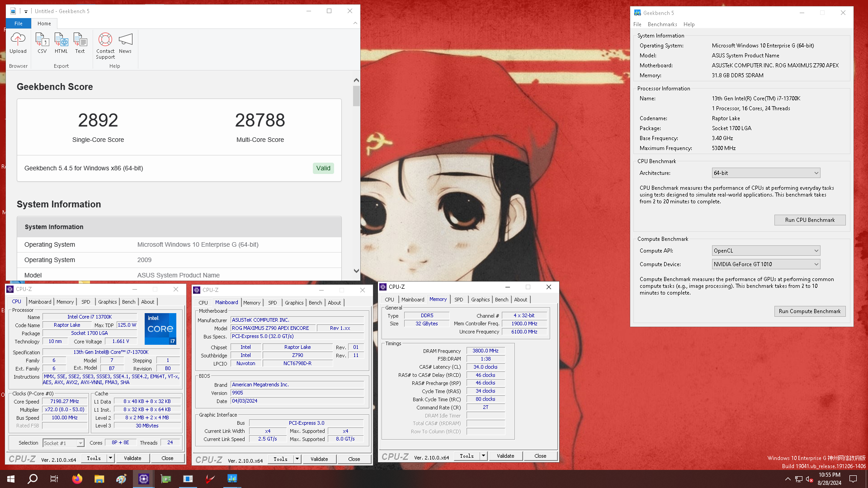The height and width of the screenshot is (488, 868).
Task: Click the DRAM Frequency 3800.0 MHz value
Action: [486, 351]
